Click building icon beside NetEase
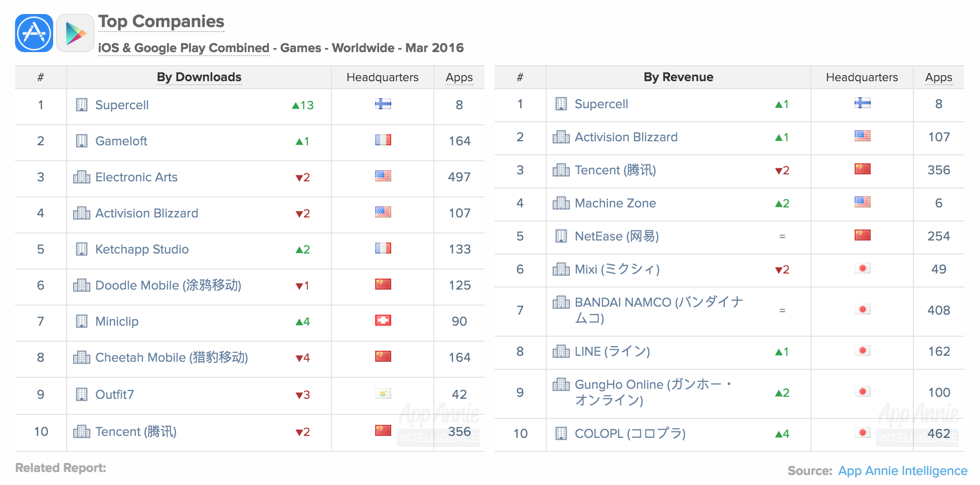 [x=561, y=236]
